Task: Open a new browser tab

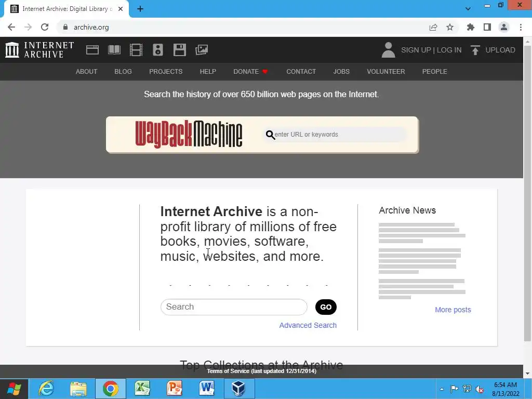Action: (140, 9)
